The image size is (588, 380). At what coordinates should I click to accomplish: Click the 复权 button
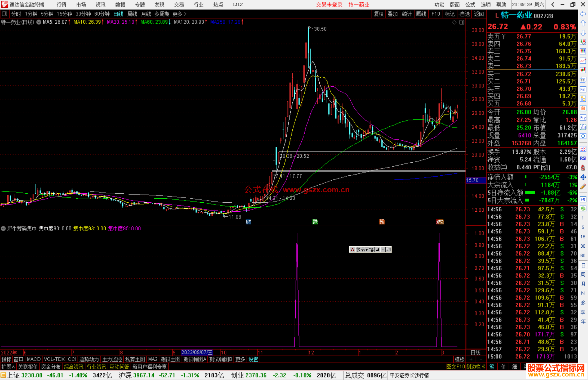point(378,14)
